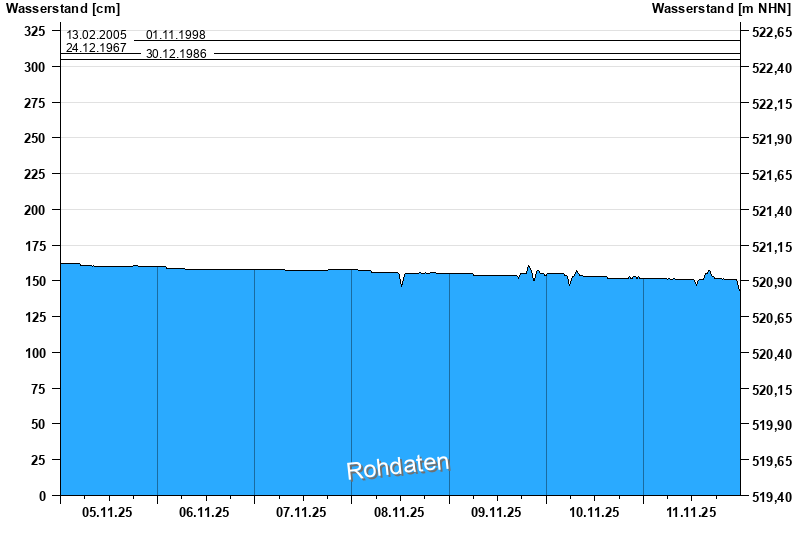Click the 25 cm axis value
Viewport: 800px width, 550px height.
pos(38,460)
